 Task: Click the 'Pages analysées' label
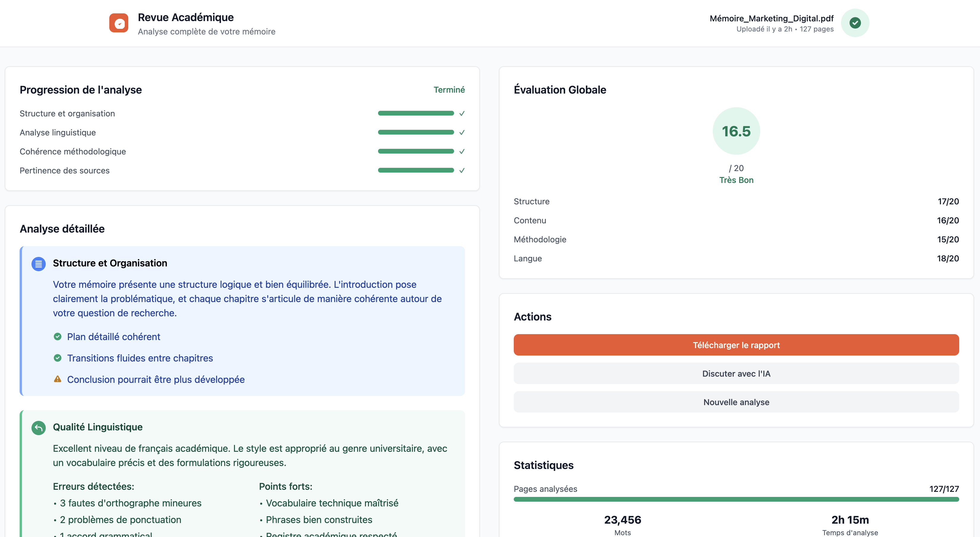(545, 489)
